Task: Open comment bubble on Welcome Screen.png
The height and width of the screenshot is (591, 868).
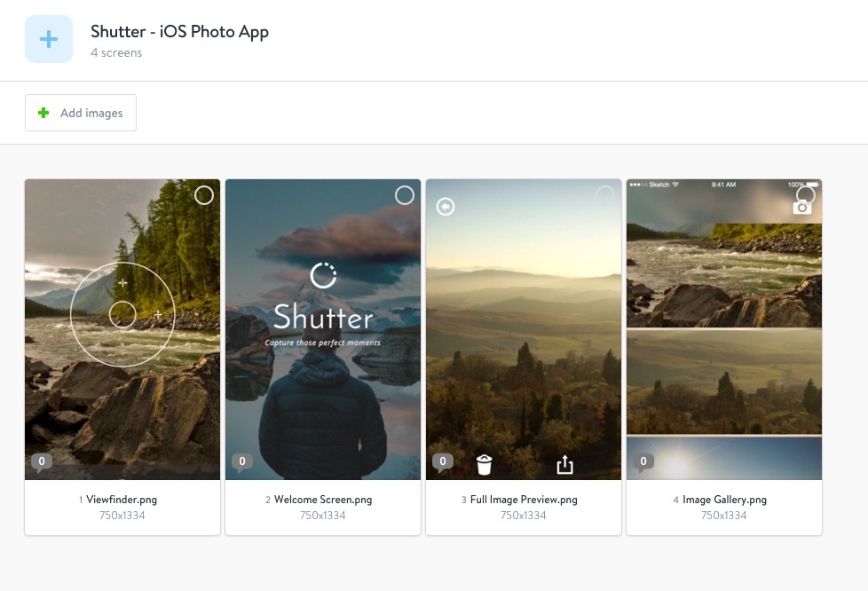Action: pos(241,461)
